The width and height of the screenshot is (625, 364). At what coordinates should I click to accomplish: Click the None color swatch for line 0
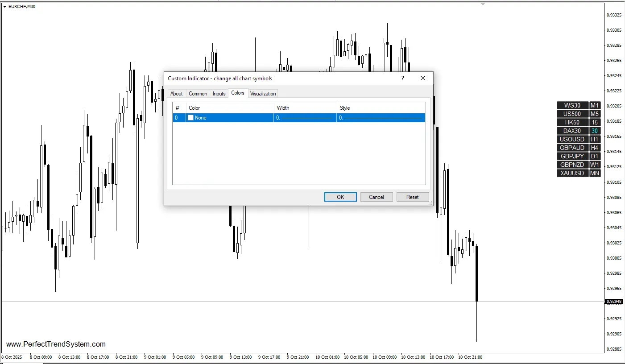[192, 117]
